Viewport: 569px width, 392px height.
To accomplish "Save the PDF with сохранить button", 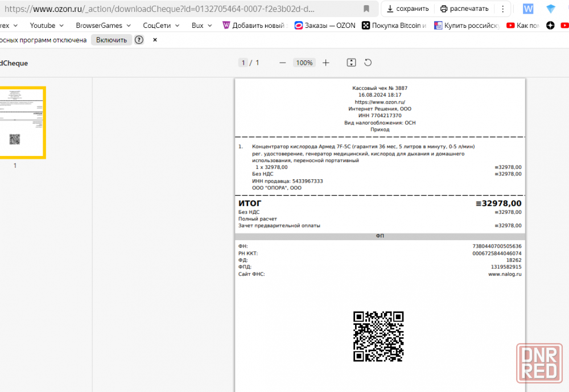I will pos(407,9).
